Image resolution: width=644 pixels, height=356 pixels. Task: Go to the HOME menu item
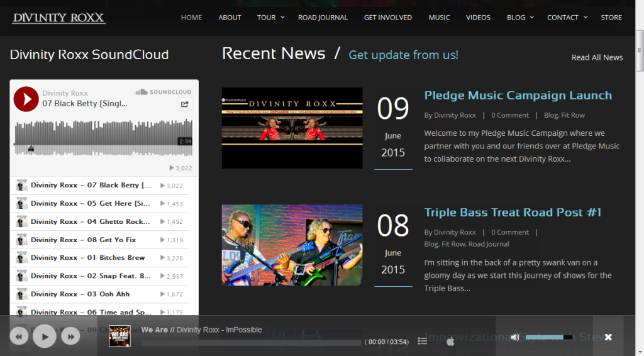click(x=191, y=17)
